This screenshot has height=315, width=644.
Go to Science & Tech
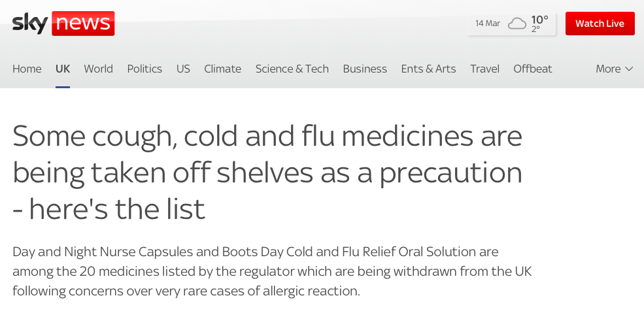(x=292, y=69)
